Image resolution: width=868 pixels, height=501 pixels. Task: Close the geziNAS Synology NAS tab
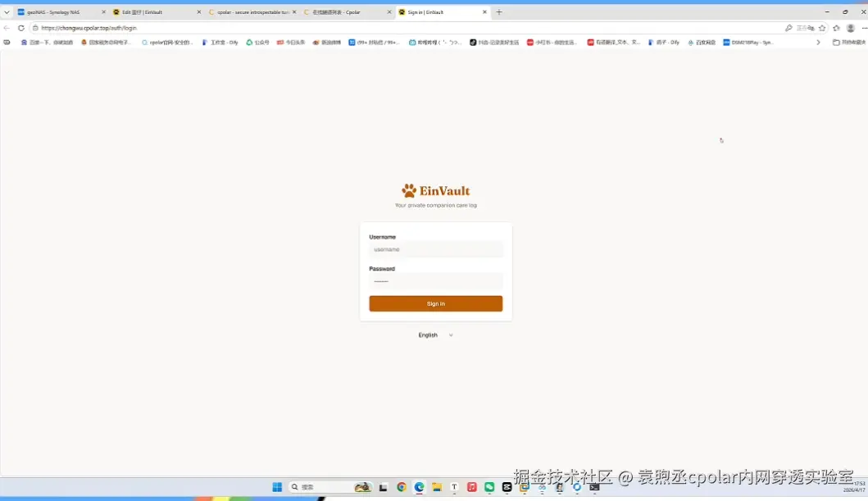pos(103,12)
